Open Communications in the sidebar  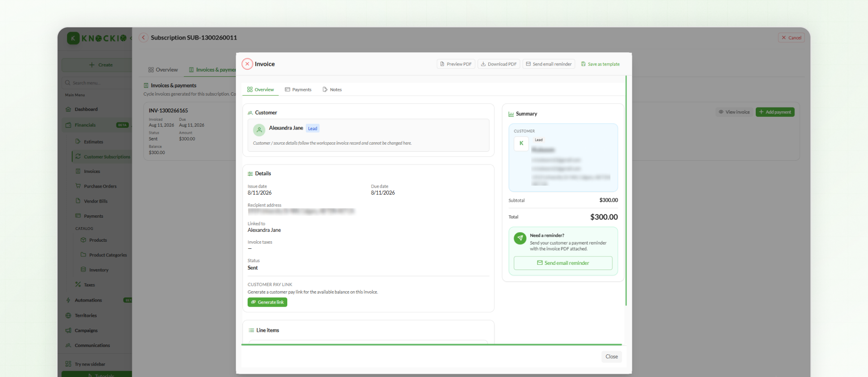pos(92,345)
